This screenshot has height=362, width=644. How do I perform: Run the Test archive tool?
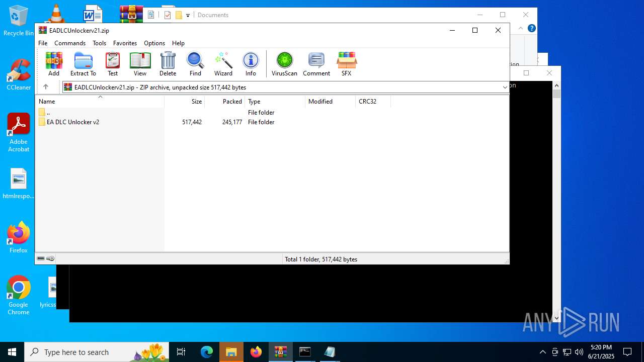pos(113,64)
